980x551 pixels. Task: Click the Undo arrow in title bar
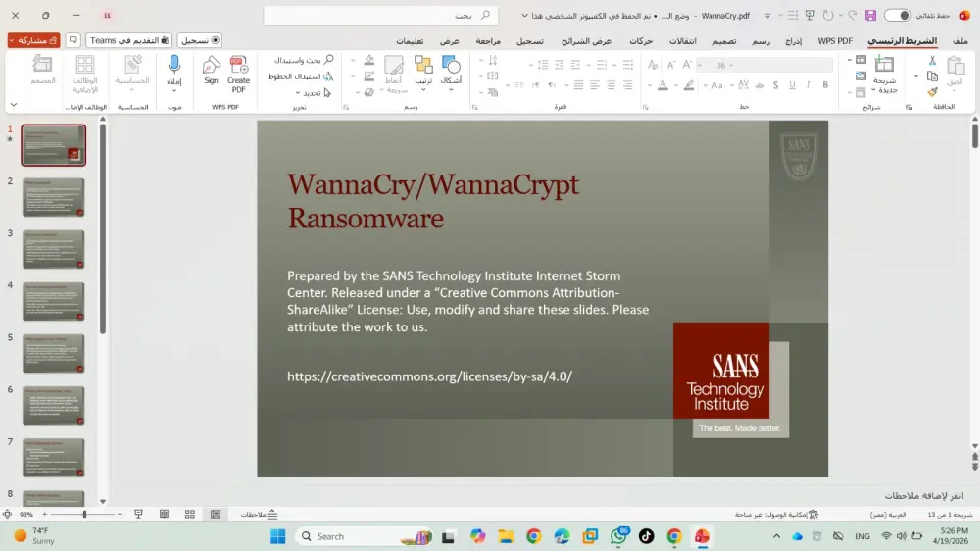853,15
